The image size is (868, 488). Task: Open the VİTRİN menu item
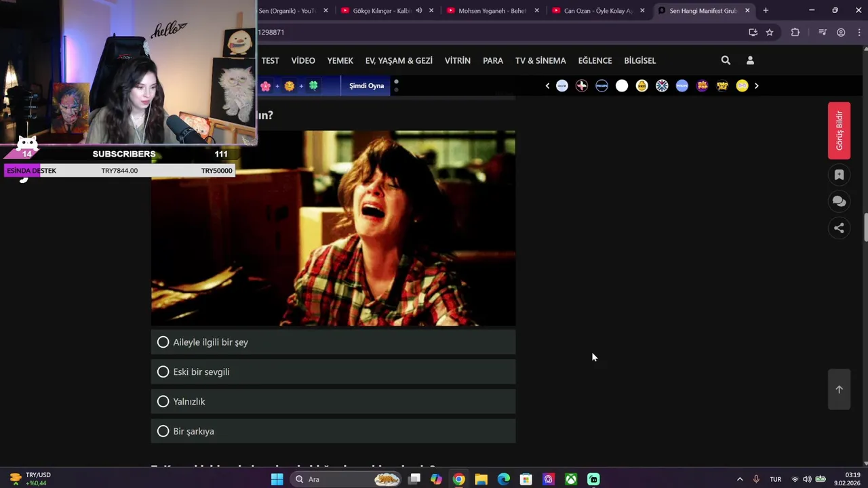[x=458, y=60]
